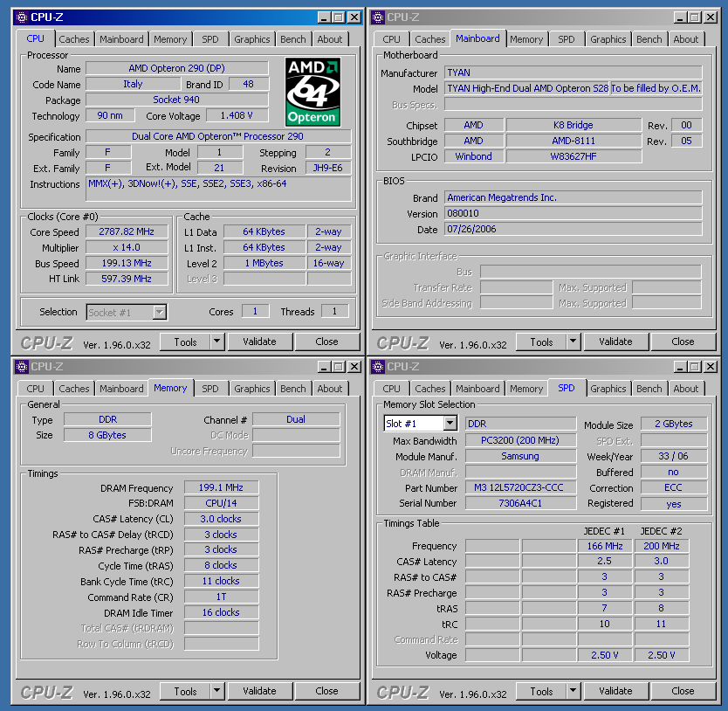Click Core Voltage value 1.408 V
Image resolution: width=728 pixels, height=711 pixels.
pos(237,115)
